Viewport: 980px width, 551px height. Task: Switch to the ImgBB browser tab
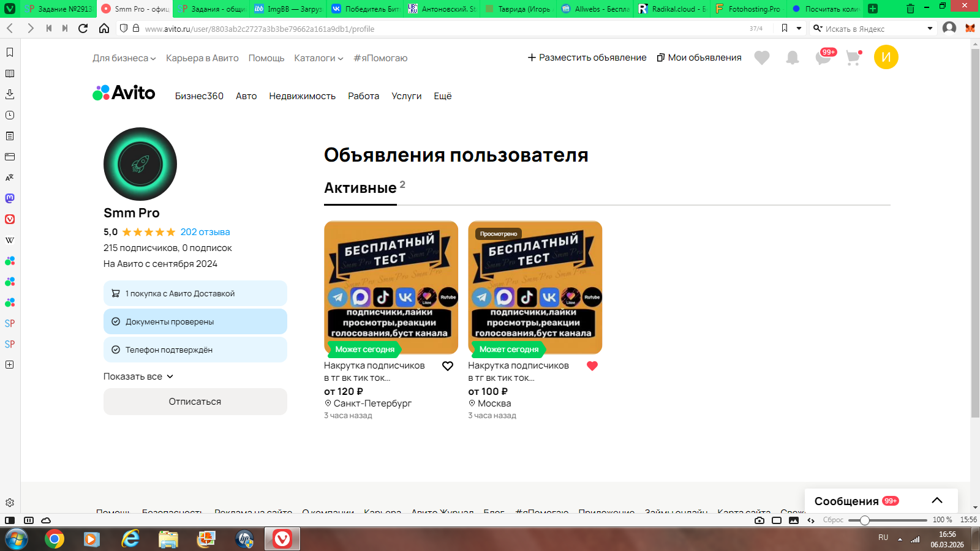coord(288,9)
